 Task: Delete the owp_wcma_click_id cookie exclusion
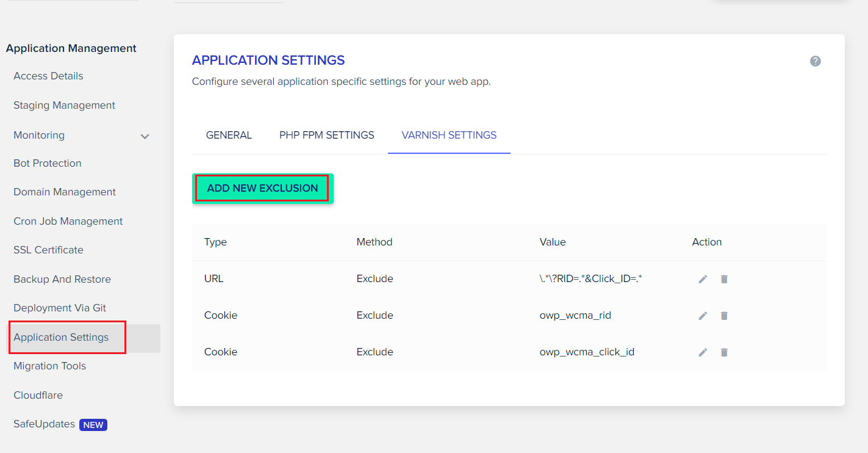[x=724, y=352]
